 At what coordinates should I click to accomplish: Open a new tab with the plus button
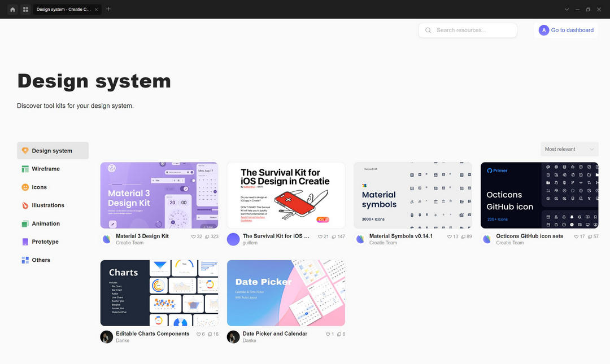click(x=108, y=9)
